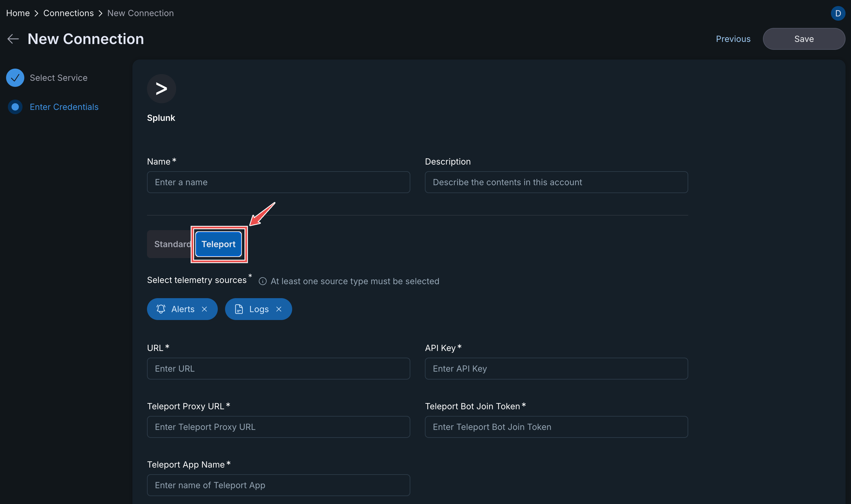Focus the Enter API Key field
Viewport: 851px width, 504px height.
(x=556, y=369)
